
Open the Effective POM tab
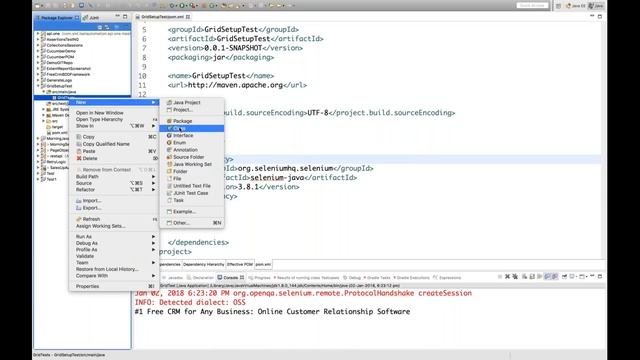coord(240,264)
